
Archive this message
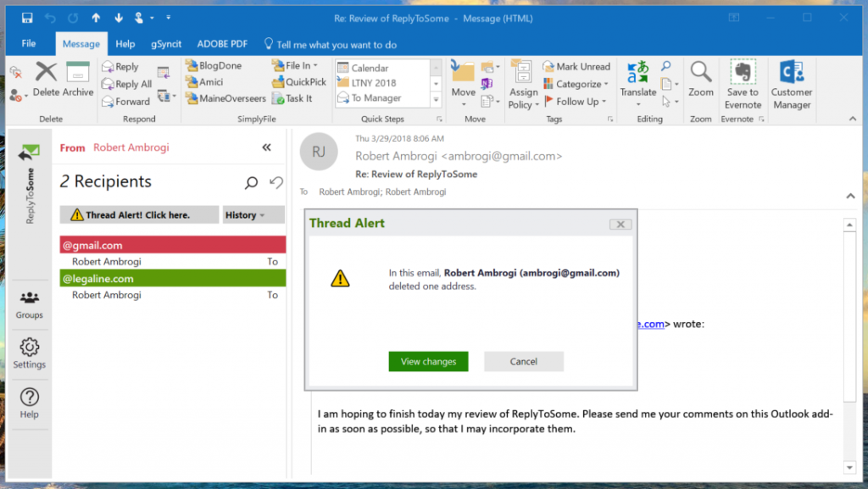77,79
